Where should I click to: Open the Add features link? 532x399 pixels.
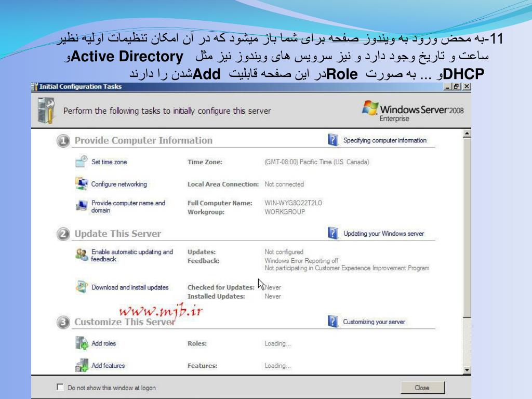(x=108, y=365)
